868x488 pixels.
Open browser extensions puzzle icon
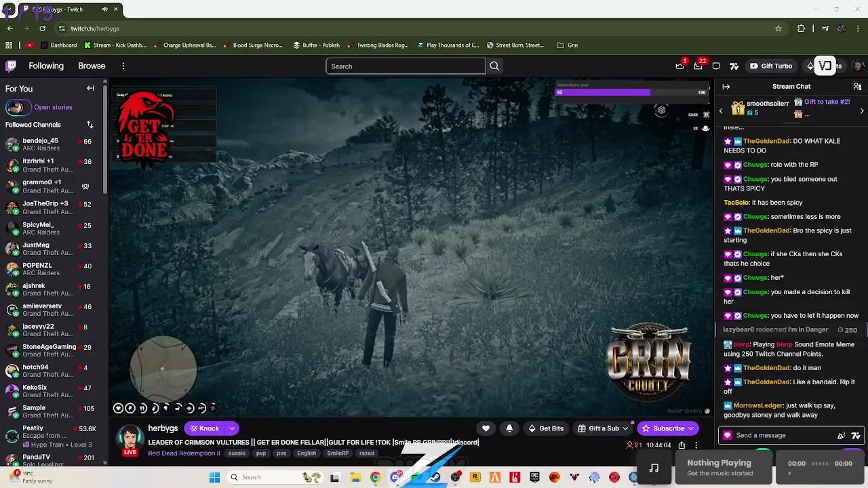pyautogui.click(x=802, y=28)
